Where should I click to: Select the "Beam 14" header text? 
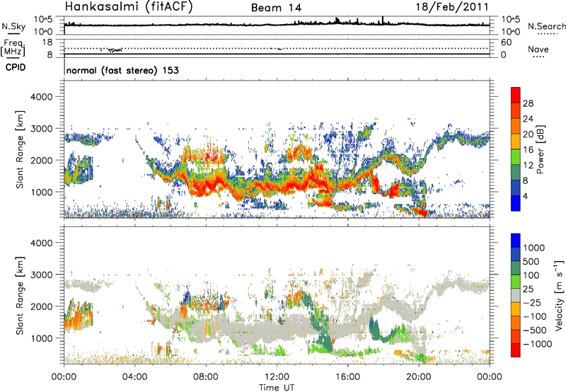click(276, 8)
